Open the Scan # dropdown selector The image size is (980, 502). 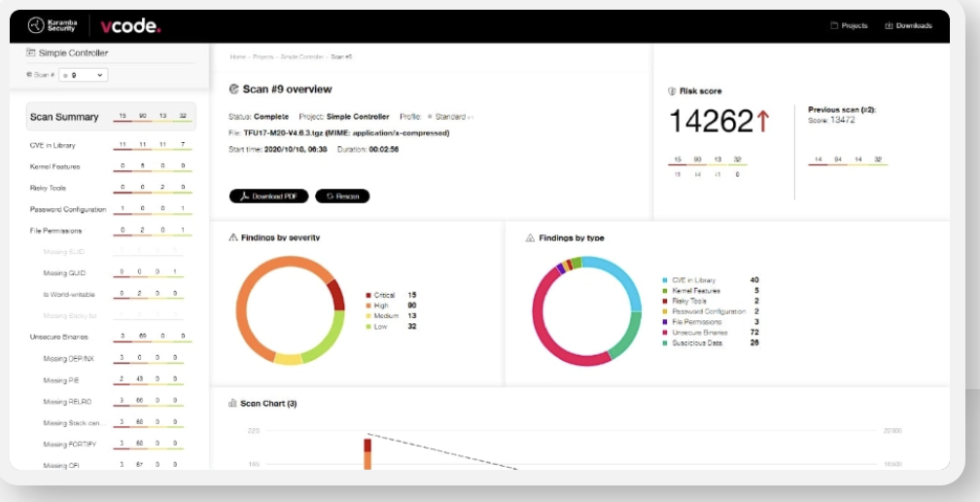point(83,75)
